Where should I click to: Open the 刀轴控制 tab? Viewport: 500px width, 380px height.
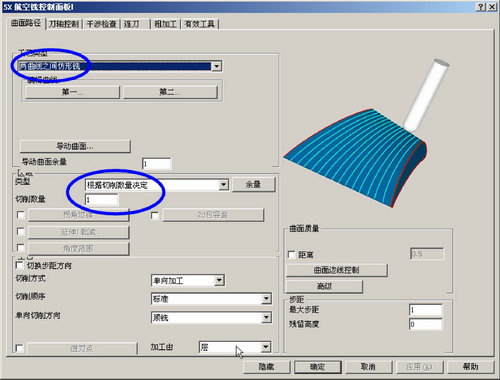point(64,24)
